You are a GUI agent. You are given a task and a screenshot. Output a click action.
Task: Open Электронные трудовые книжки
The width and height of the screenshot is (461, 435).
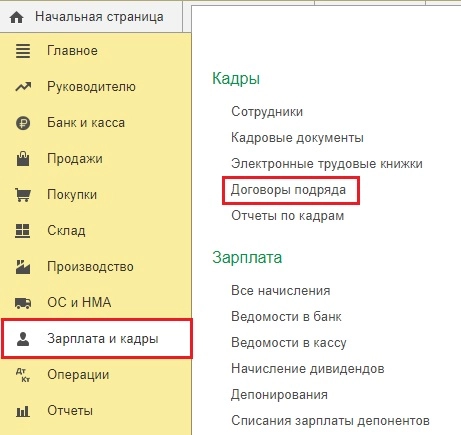tap(327, 164)
